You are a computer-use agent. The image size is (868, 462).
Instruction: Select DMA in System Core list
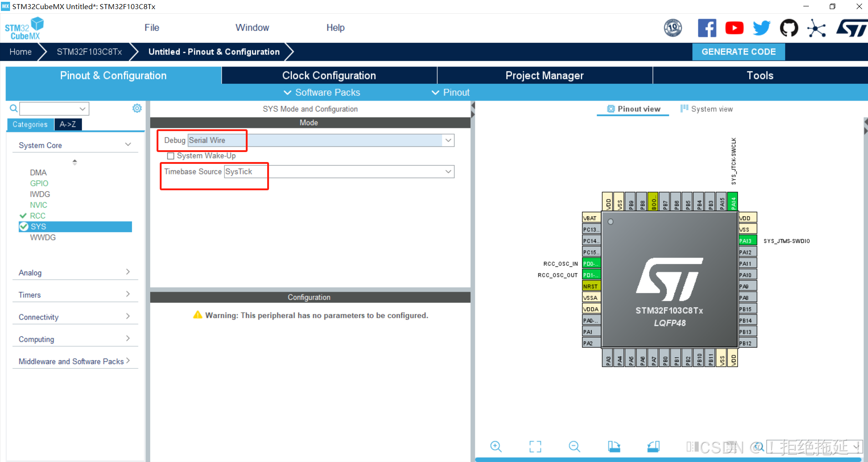point(38,173)
